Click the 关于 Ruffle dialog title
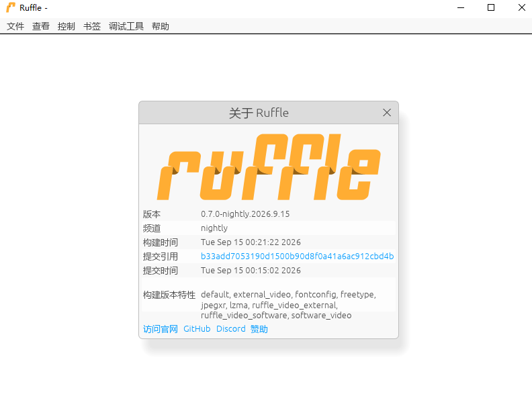Viewport: 532px width, 419px height. [x=259, y=113]
